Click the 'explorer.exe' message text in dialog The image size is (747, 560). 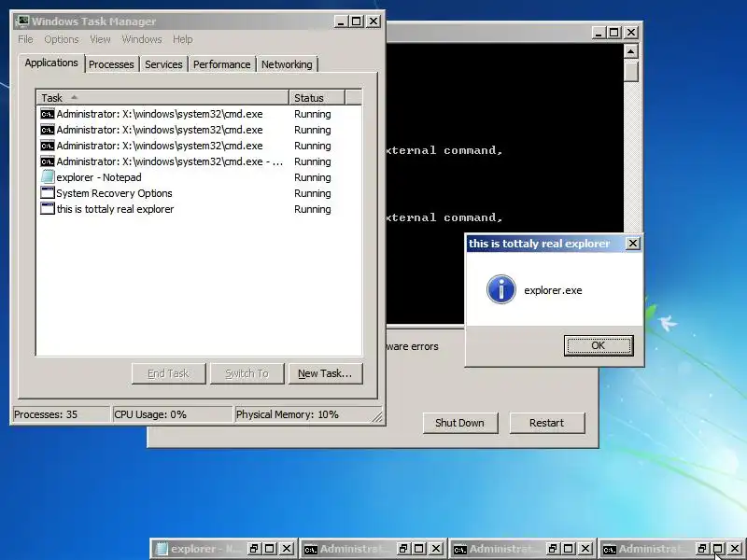pyautogui.click(x=553, y=290)
